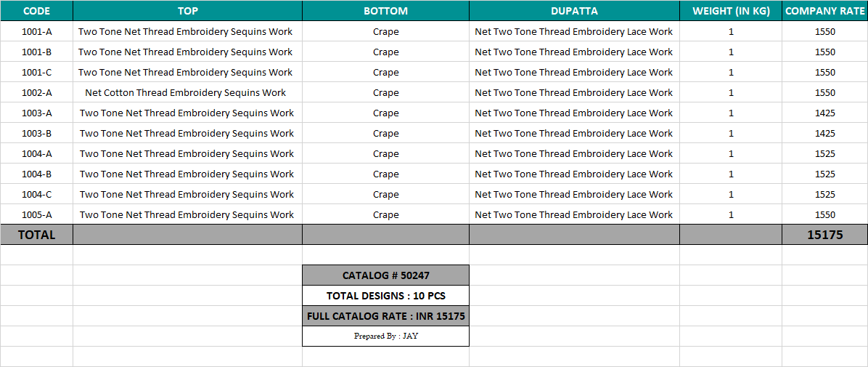Screen dimensions: 868x367
Task: Select code cell 1001-A
Action: tap(36, 31)
